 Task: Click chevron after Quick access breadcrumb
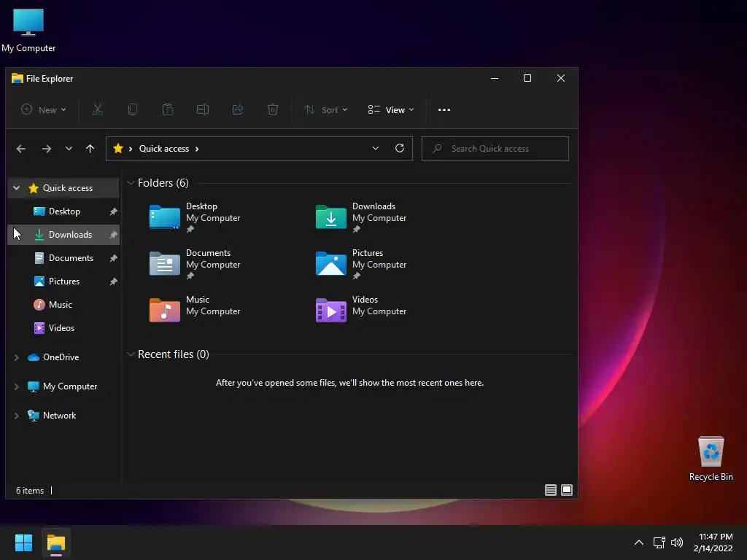[x=197, y=149]
